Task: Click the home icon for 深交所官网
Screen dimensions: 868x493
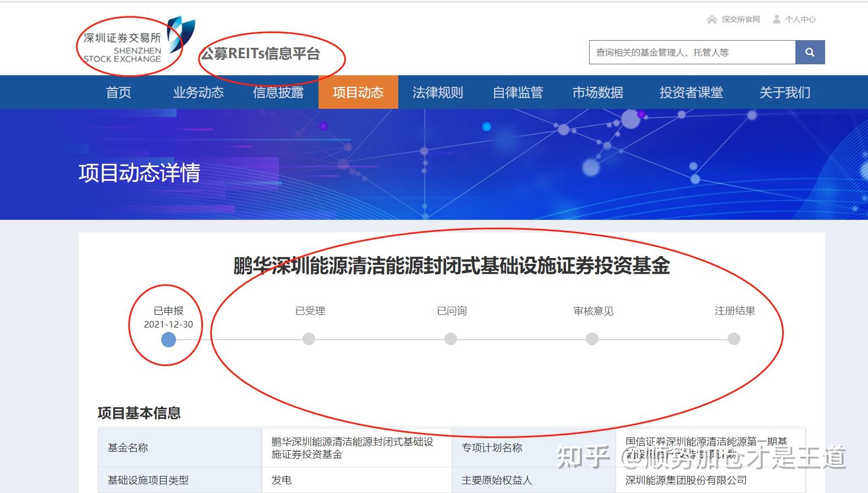Action: pos(712,19)
